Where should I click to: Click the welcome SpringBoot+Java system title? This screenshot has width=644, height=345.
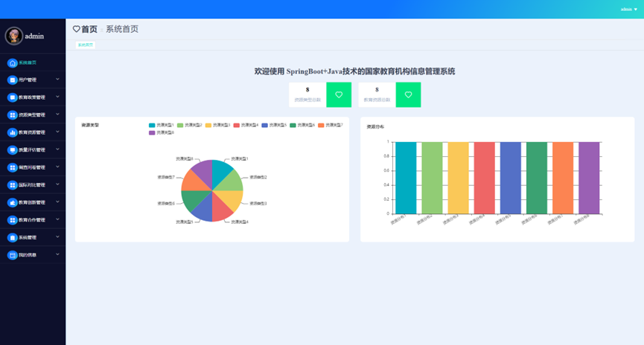click(x=354, y=71)
